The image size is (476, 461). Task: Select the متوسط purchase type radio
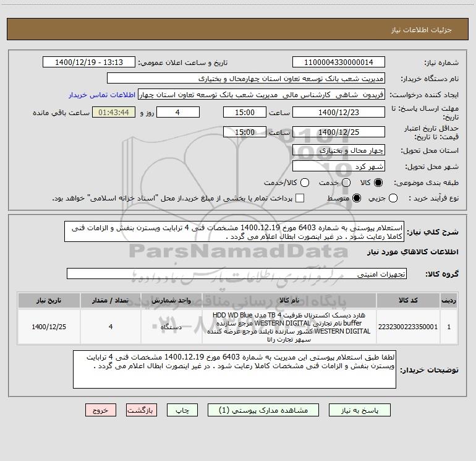click(x=357, y=198)
